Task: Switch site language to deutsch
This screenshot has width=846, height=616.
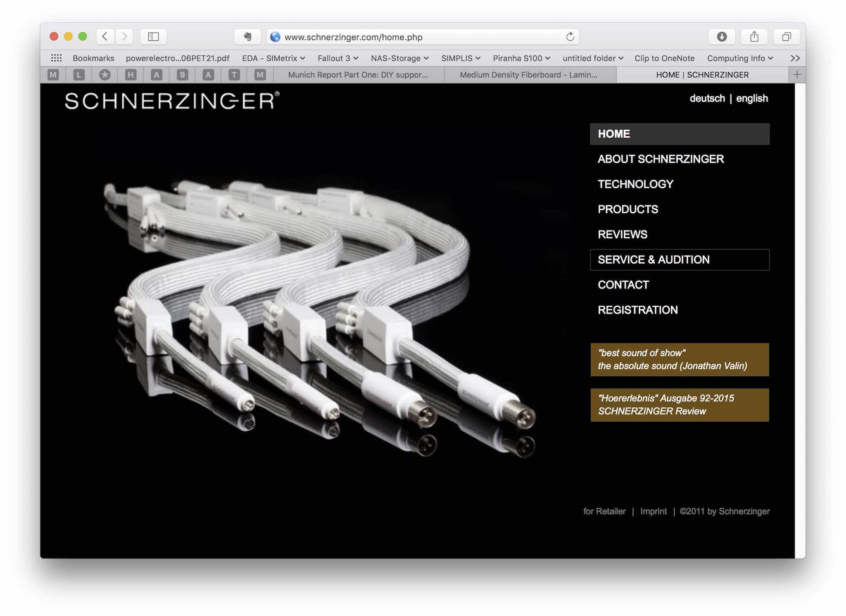Action: 707,98
